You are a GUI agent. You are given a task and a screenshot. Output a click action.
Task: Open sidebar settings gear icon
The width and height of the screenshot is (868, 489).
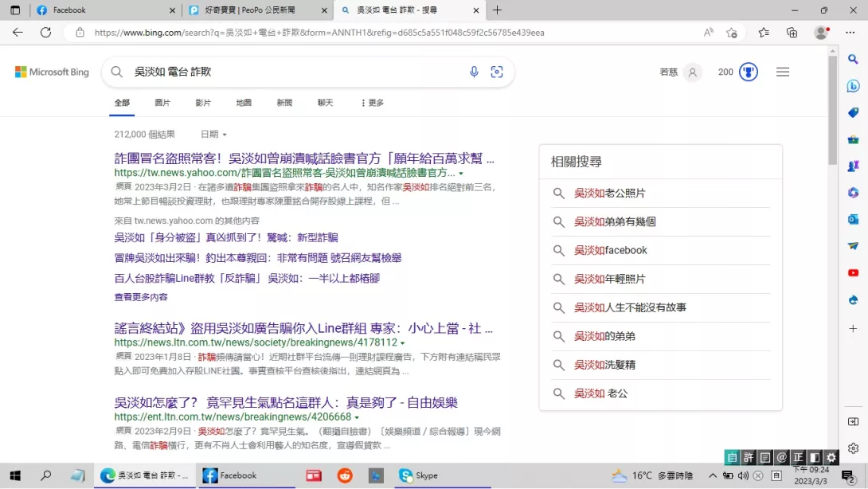pyautogui.click(x=853, y=448)
